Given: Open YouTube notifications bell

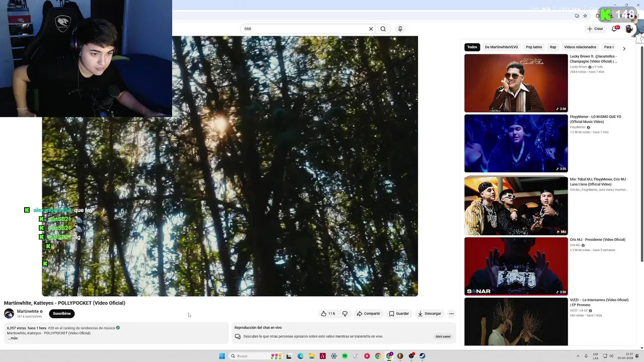Looking at the screenshot, I should pyautogui.click(x=614, y=29).
